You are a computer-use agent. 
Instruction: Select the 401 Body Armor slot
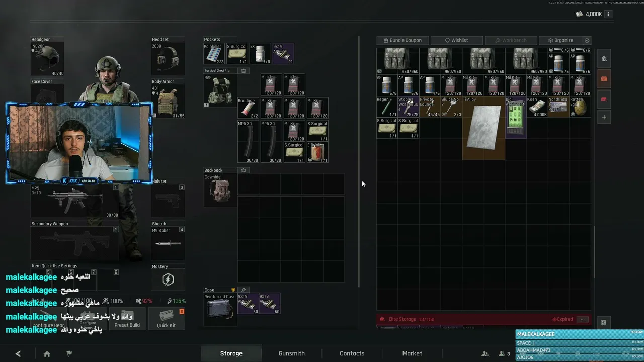click(x=168, y=102)
